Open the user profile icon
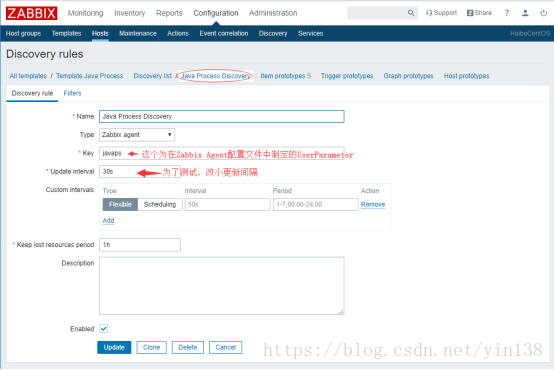This screenshot has width=554, height=370. (x=525, y=13)
